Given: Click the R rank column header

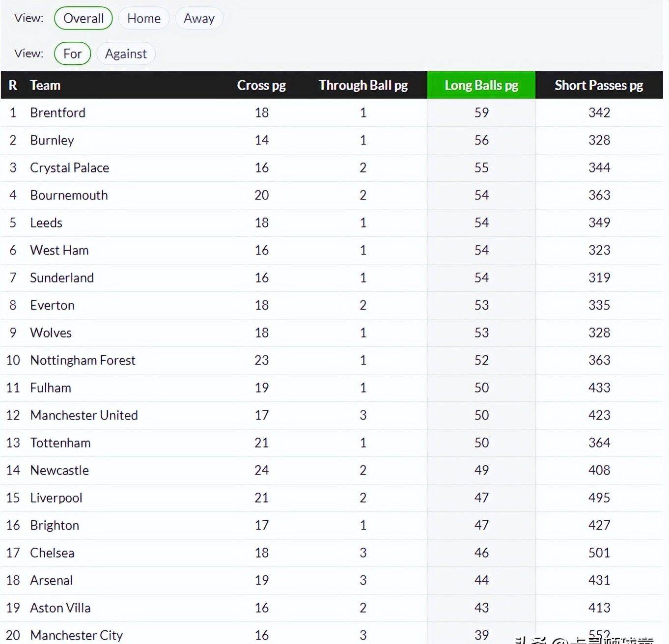Looking at the screenshot, I should click(x=13, y=85).
